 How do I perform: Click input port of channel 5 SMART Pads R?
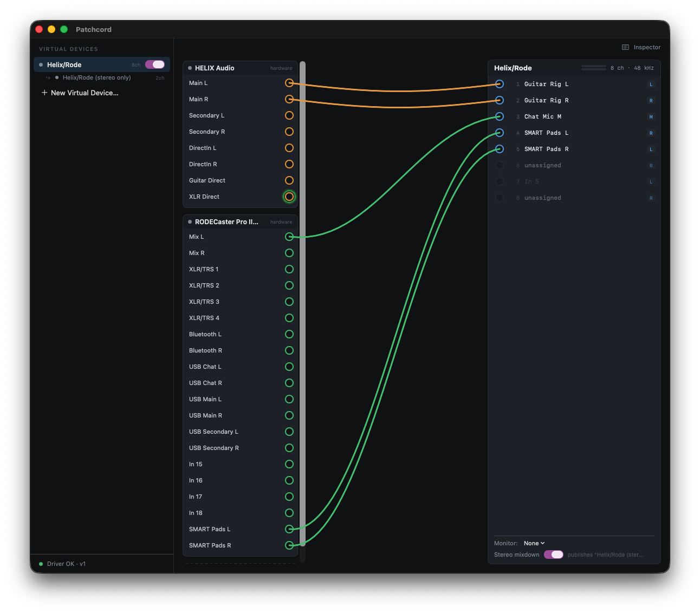click(500, 149)
